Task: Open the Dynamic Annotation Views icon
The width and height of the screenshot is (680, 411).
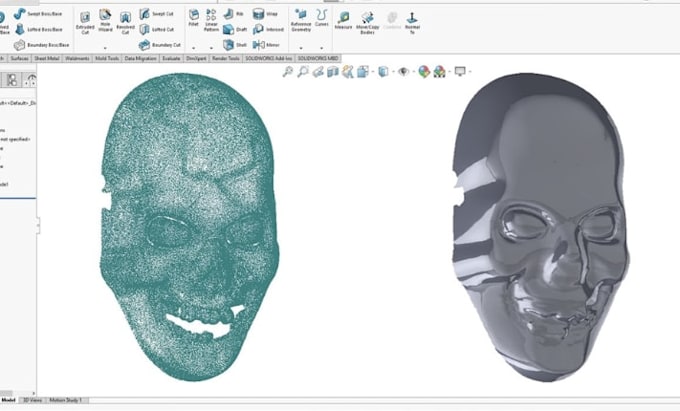Action: tap(347, 72)
